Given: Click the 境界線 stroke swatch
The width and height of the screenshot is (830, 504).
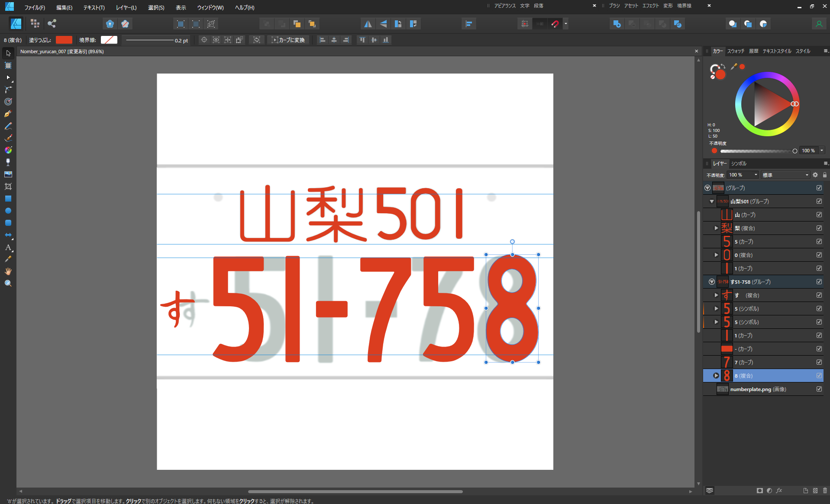Looking at the screenshot, I should [109, 40].
